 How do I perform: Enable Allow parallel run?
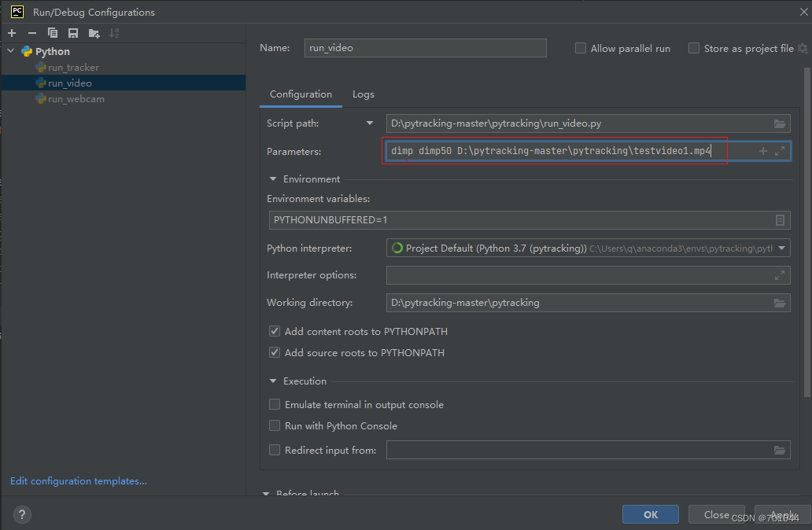coord(580,48)
